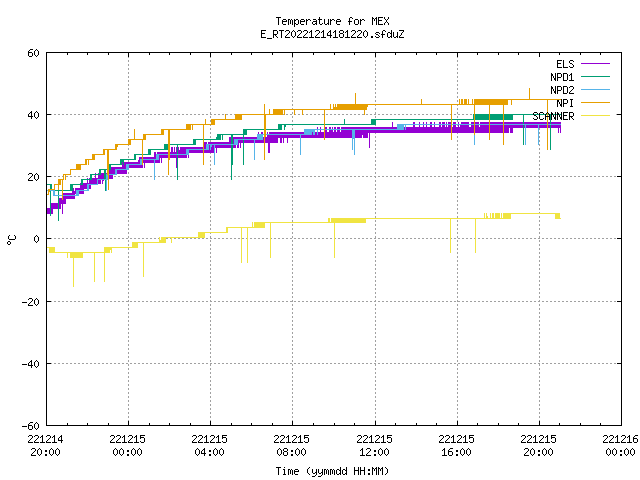The image size is (640, 480).
Task: Click the 'Time (yymmdd HH:MM)' axis label
Action: click(x=332, y=471)
